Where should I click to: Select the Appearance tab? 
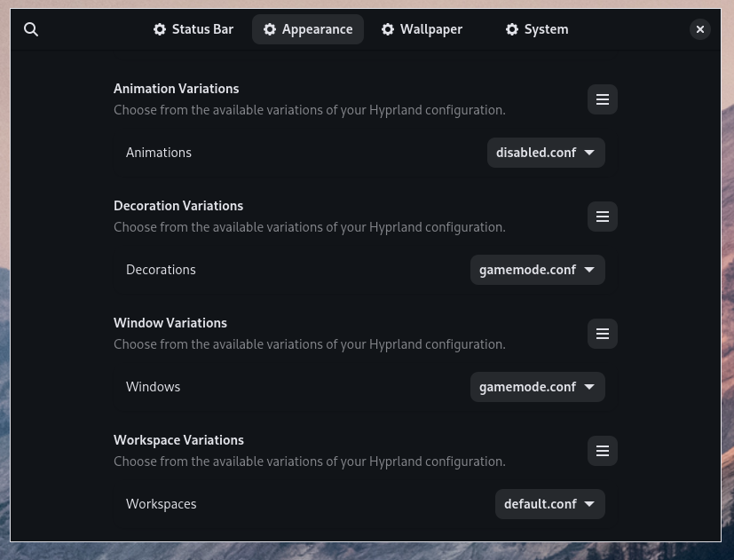click(307, 29)
